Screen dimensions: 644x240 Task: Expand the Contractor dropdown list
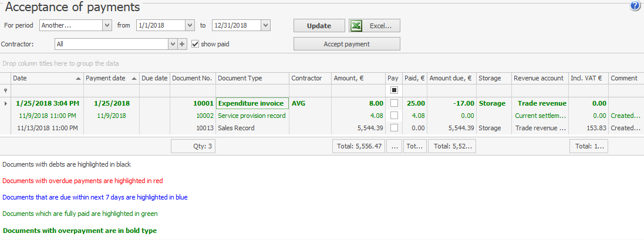(x=173, y=44)
